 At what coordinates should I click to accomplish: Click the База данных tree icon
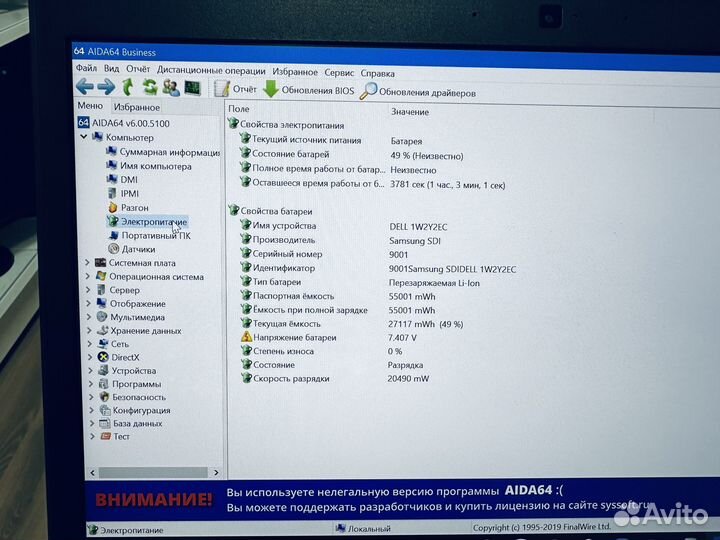(x=105, y=423)
